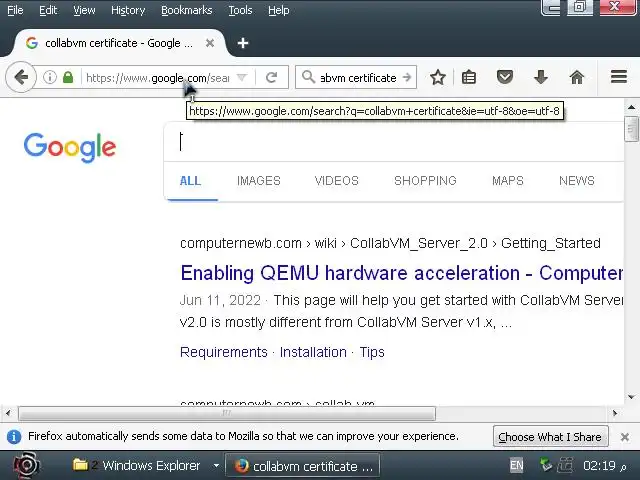This screenshot has width=640, height=480.
Task: Go to Firefox home page icon
Action: pyautogui.click(x=577, y=77)
